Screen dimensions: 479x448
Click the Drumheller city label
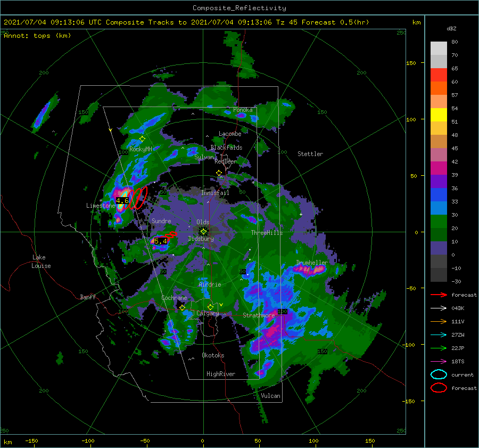(312, 263)
